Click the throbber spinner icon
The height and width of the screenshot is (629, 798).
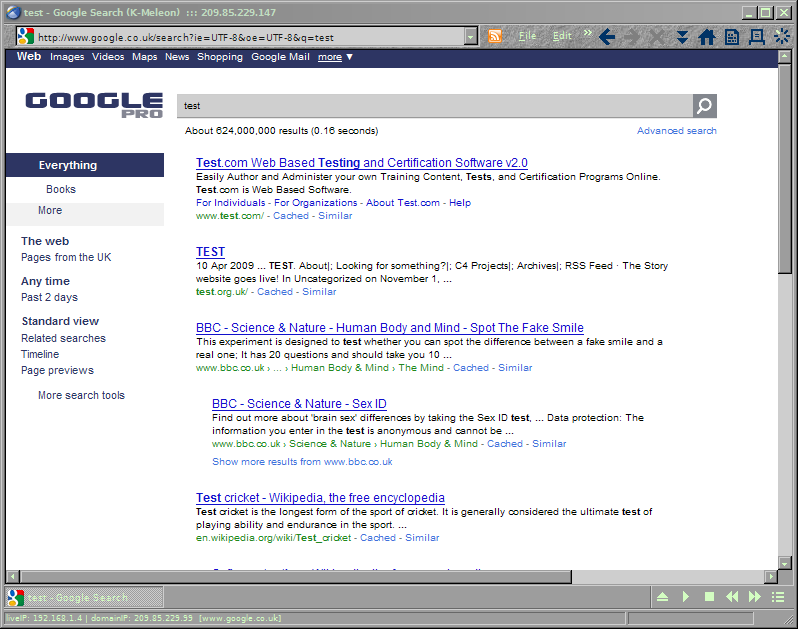782,37
